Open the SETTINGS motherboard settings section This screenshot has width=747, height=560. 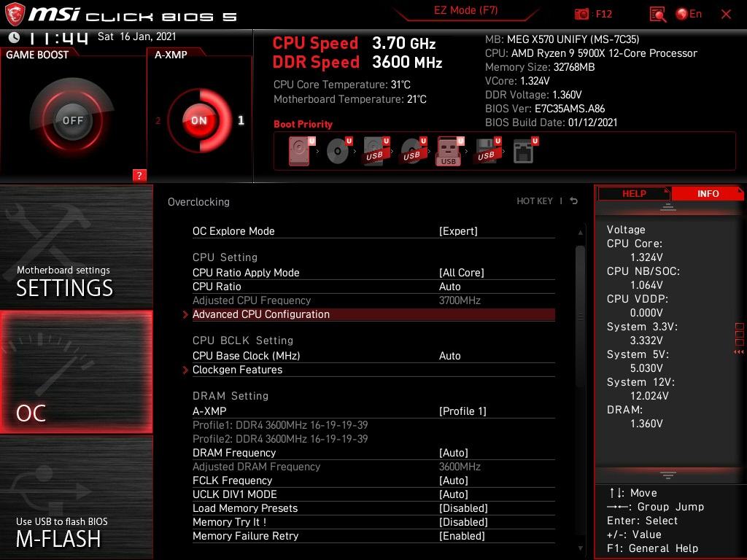coord(76,247)
